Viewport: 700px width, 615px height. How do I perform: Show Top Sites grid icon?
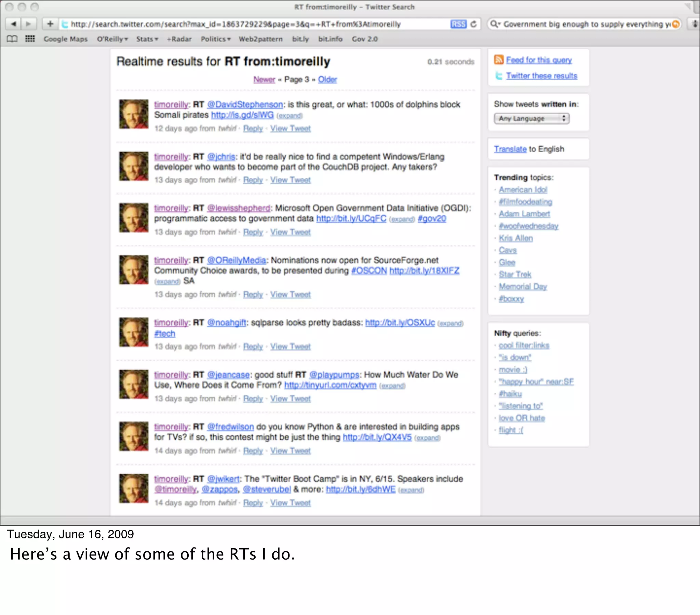[x=30, y=39]
